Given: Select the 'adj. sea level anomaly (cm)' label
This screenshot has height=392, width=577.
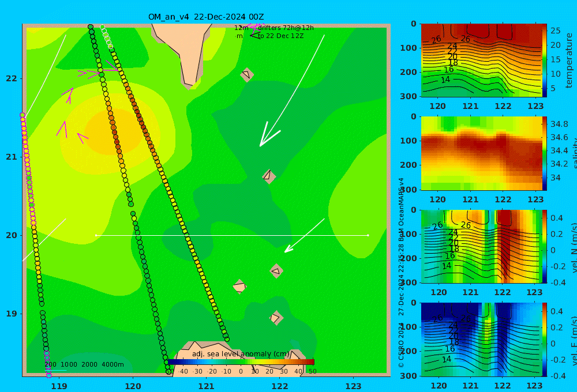Looking at the screenshot, I should pos(241,354).
